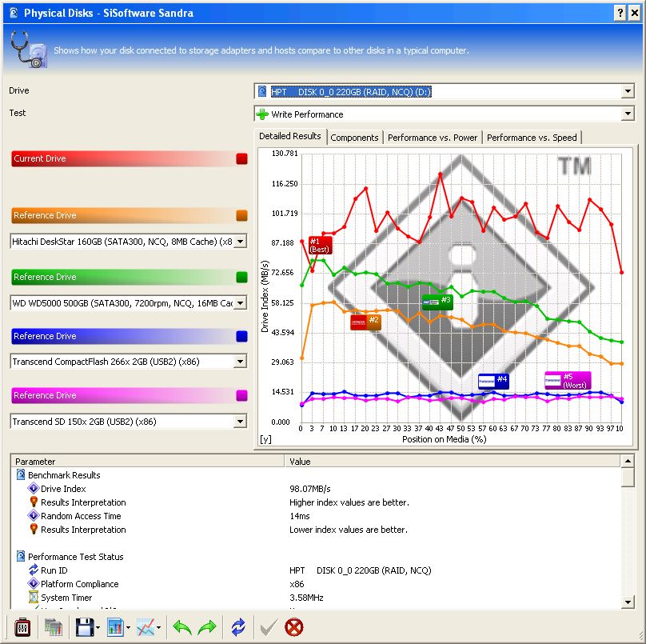Image resolution: width=646 pixels, height=644 pixels.
Task: Click the Parameter column header
Action: (148, 462)
